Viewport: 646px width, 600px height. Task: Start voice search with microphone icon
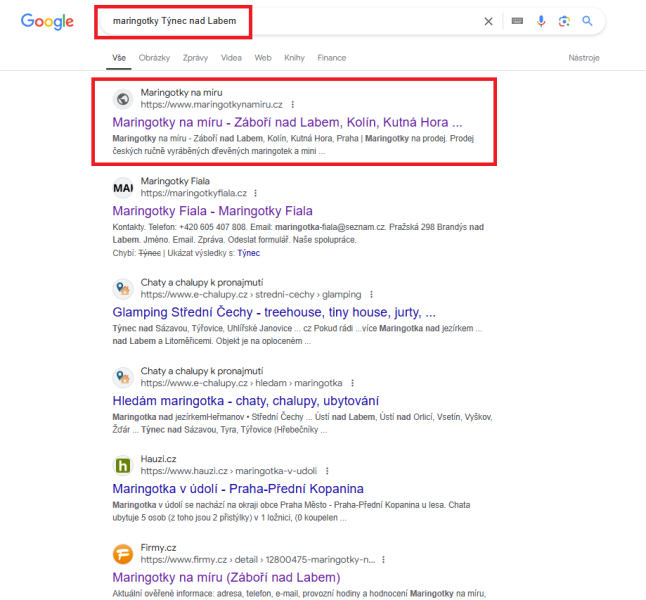coord(541,21)
